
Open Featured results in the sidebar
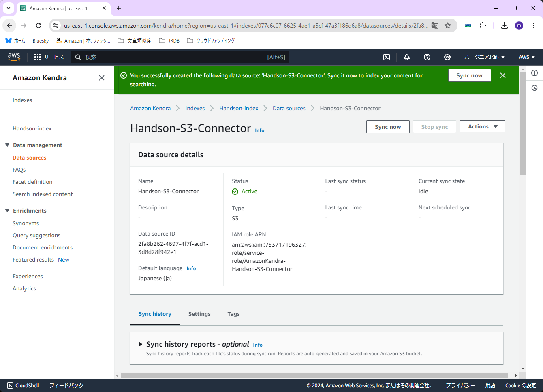coord(33,260)
